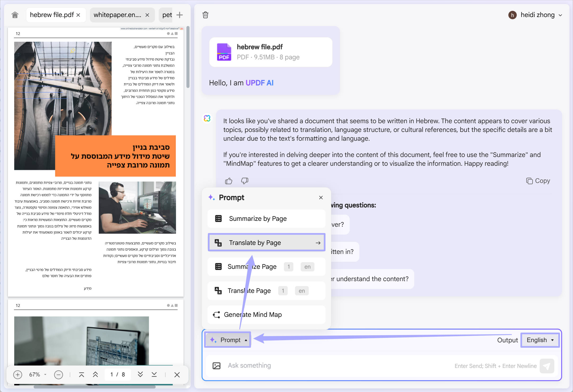Switch to the whitepaper.en tab
This screenshot has width=573, height=392.
116,15
